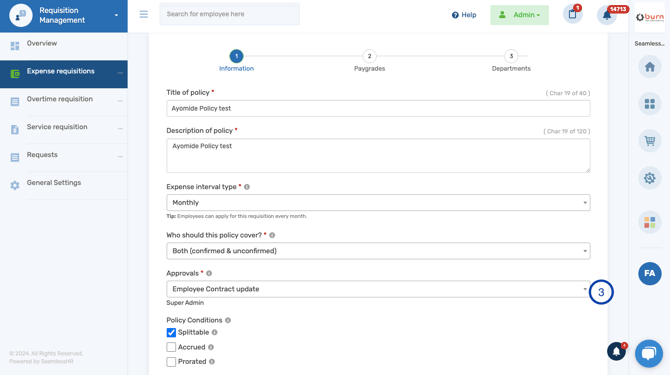The image size is (670, 375).
Task: Click the Overview dashboard icon
Action: click(15, 46)
